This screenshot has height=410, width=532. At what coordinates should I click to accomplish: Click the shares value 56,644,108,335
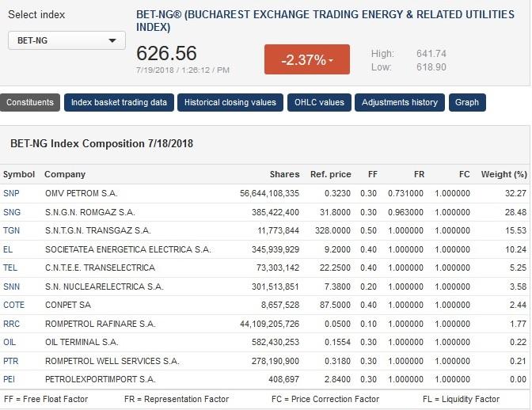[269, 193]
